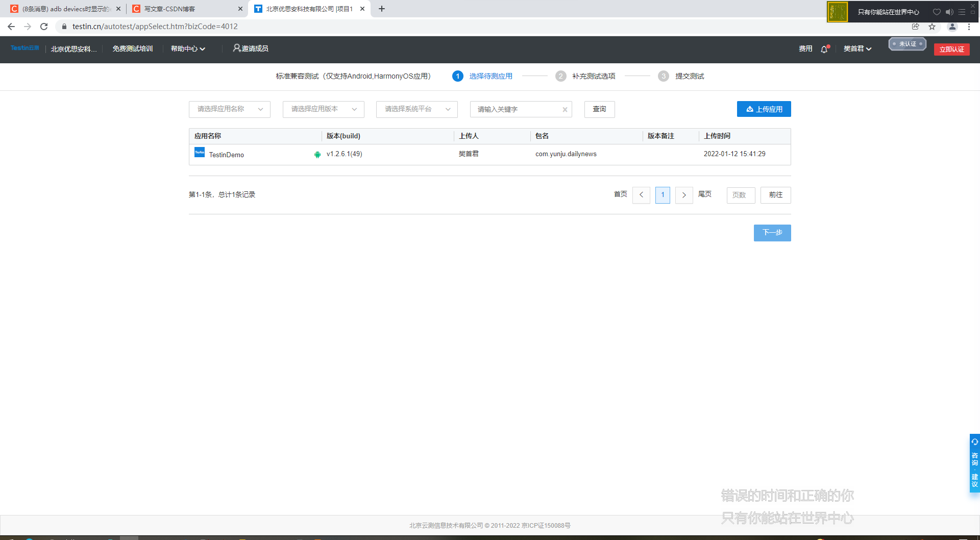Open the Chrome three-dot menu
The image size is (980, 540).
(x=969, y=27)
